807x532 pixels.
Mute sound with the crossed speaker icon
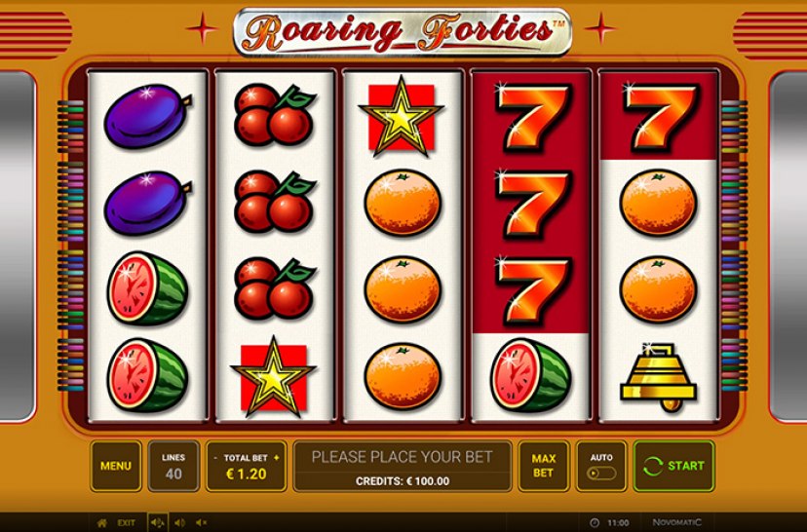point(201,522)
